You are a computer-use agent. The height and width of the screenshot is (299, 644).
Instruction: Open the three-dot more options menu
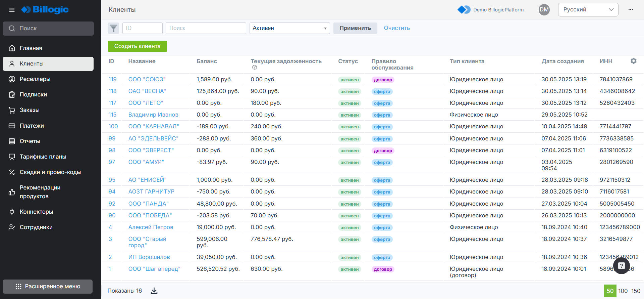631,10
